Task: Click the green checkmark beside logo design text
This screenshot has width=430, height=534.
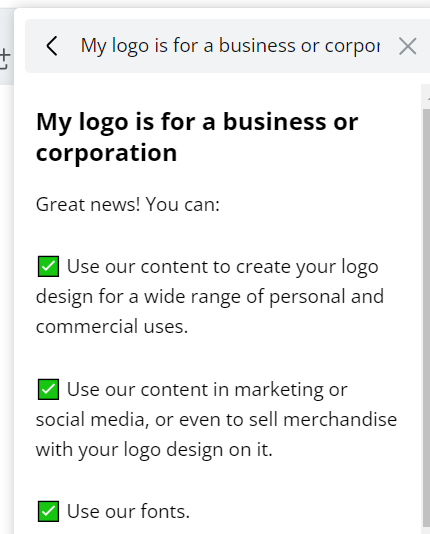Action: click(x=48, y=267)
